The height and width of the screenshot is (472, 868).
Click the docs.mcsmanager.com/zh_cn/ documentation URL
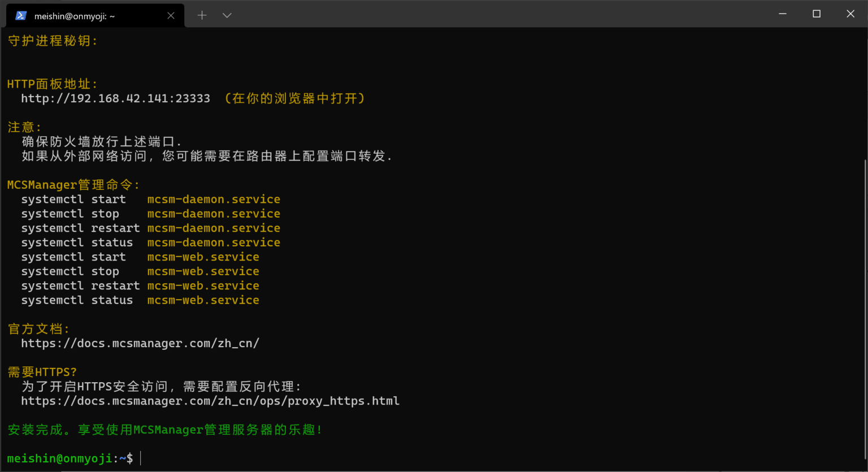coord(140,343)
